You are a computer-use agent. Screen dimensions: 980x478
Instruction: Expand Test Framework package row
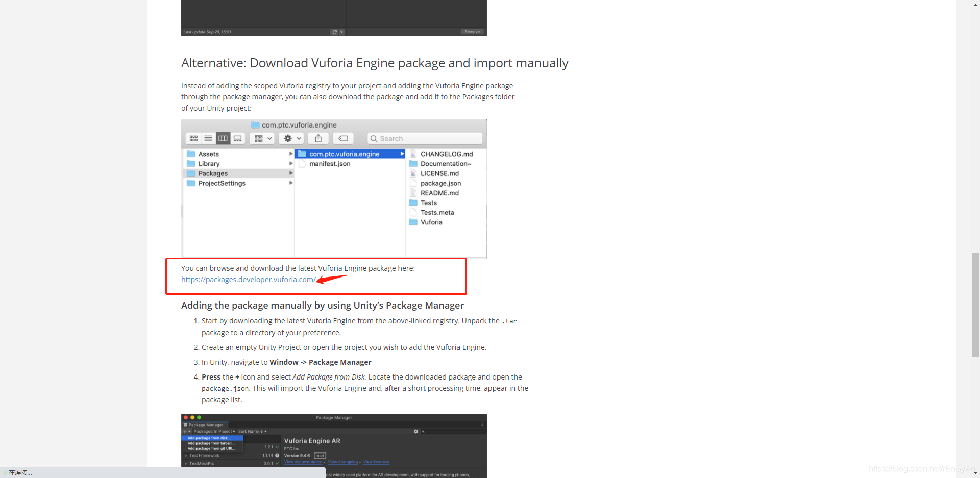pos(186,455)
